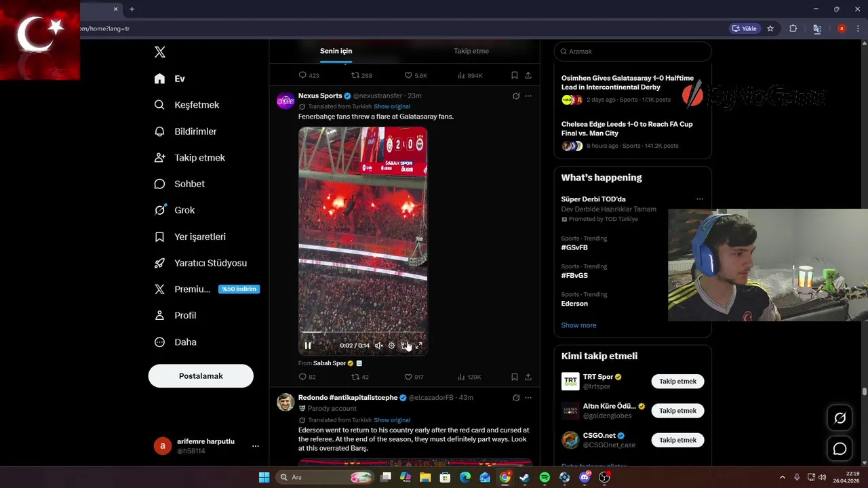
Task: Open Bildirimler notifications
Action: pyautogui.click(x=185, y=131)
